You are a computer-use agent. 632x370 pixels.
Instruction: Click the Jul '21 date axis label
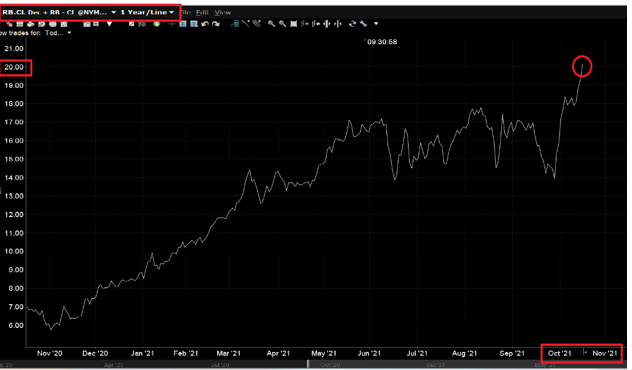417,353
